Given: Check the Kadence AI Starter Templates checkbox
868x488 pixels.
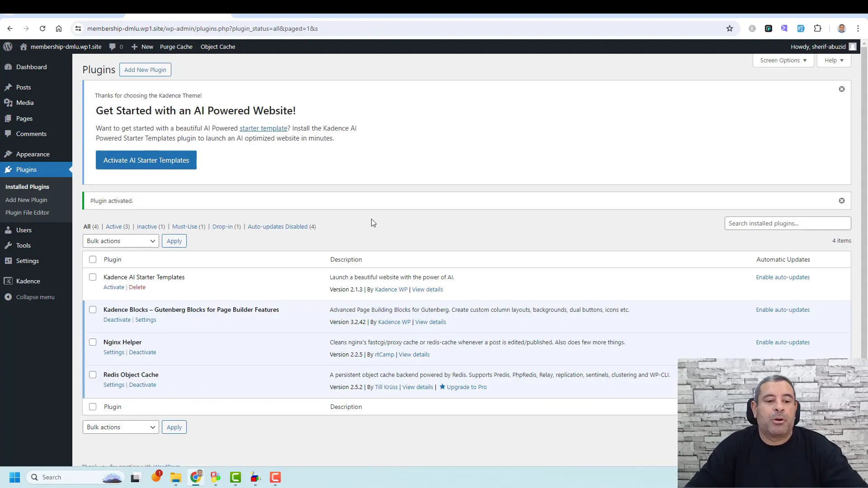Looking at the screenshot, I should pos(93,277).
